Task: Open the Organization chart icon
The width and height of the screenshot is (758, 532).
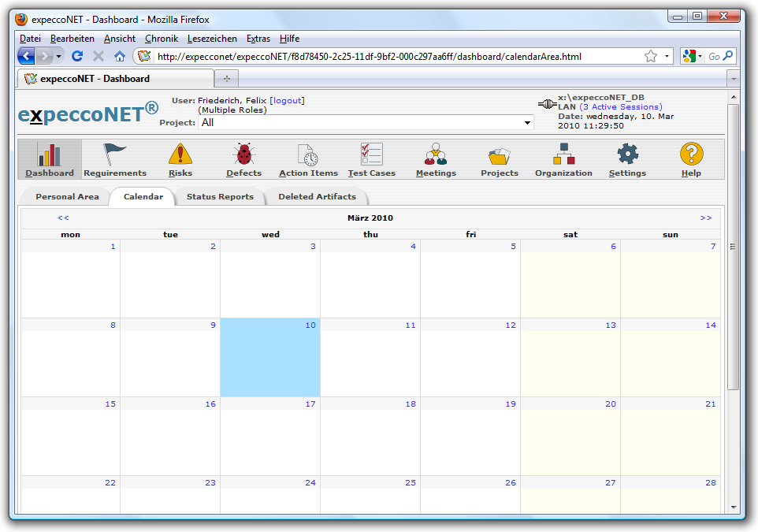Action: coord(563,155)
